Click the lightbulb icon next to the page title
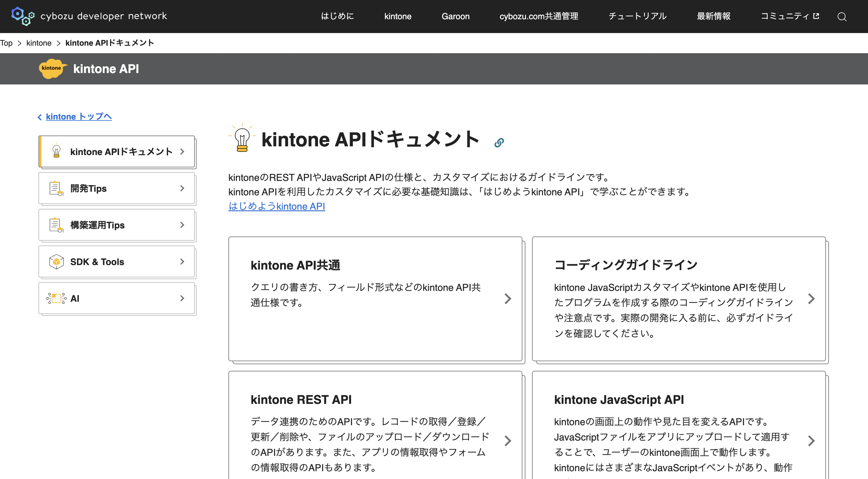The height and width of the screenshot is (479, 868). (x=241, y=139)
